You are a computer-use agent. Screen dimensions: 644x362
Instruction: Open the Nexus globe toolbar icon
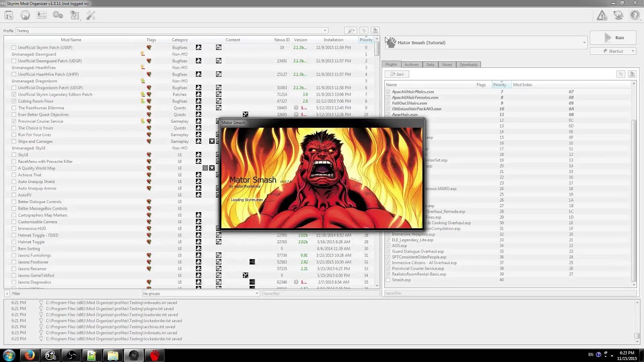pyautogui.click(x=25, y=16)
